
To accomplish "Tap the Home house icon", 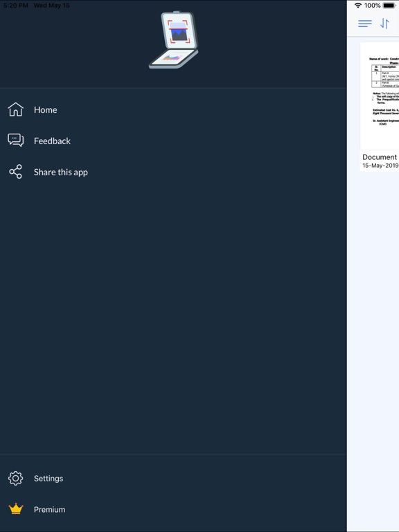I will coord(16,109).
